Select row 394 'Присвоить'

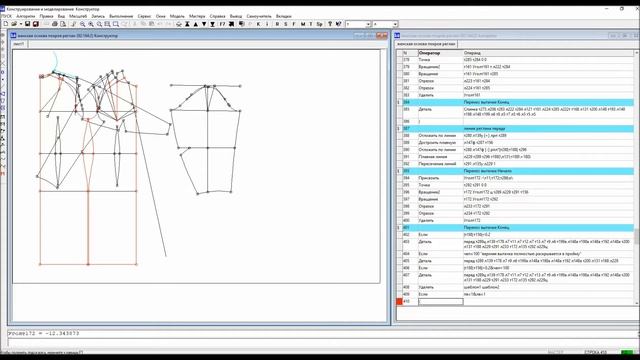point(518,178)
